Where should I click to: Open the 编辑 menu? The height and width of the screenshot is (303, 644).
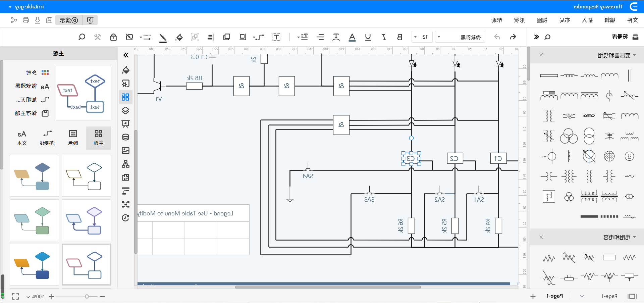[x=610, y=20]
